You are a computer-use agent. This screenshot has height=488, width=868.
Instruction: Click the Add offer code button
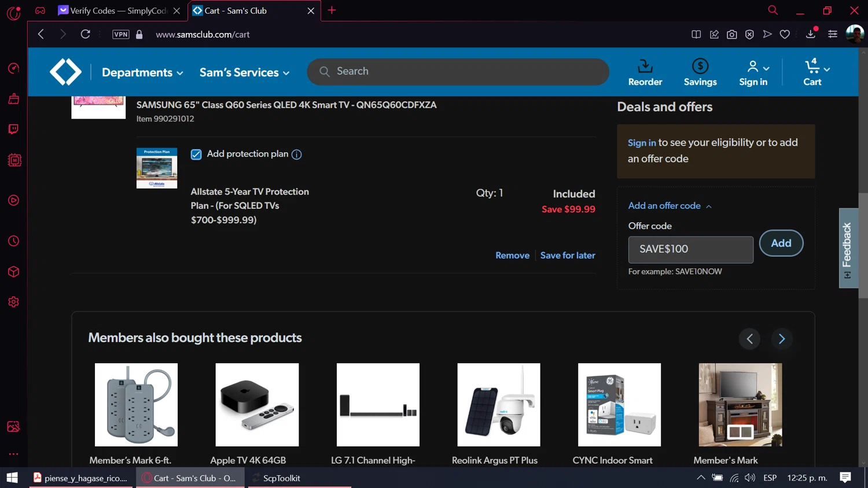781,243
